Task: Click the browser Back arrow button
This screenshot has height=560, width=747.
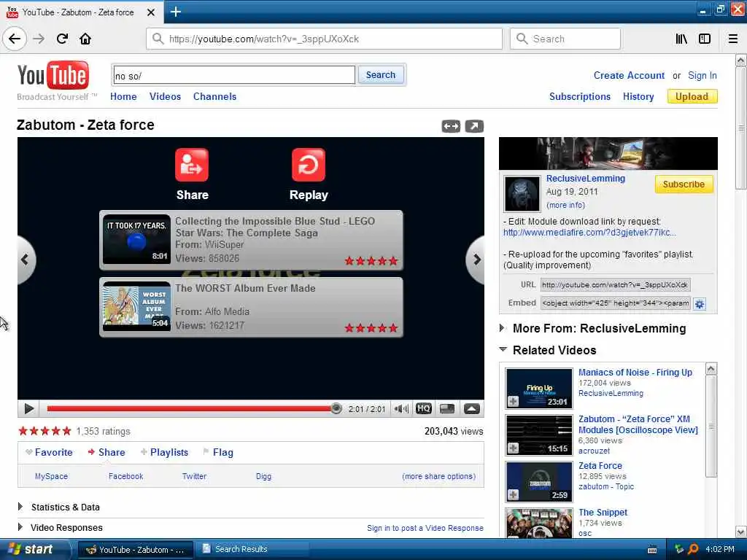Action: click(x=15, y=39)
